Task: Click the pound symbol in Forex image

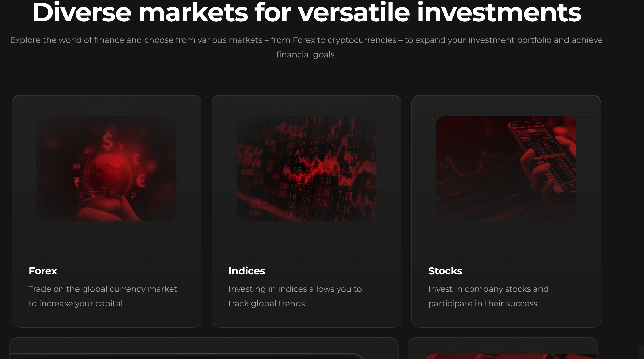Action: pyautogui.click(x=136, y=159)
